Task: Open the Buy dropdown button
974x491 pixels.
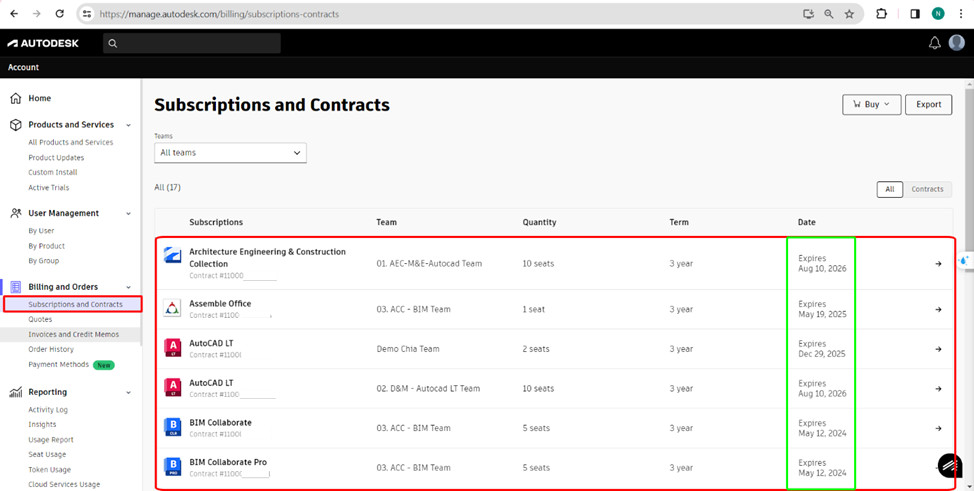Action: (x=872, y=104)
